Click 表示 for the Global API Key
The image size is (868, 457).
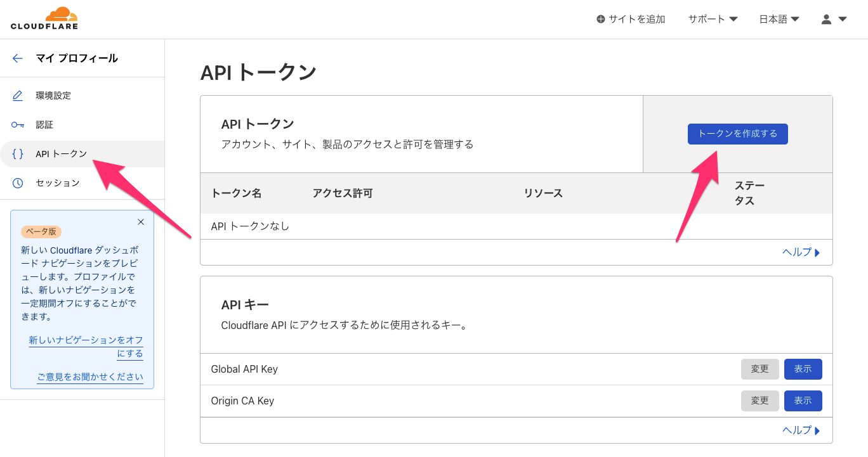[803, 369]
